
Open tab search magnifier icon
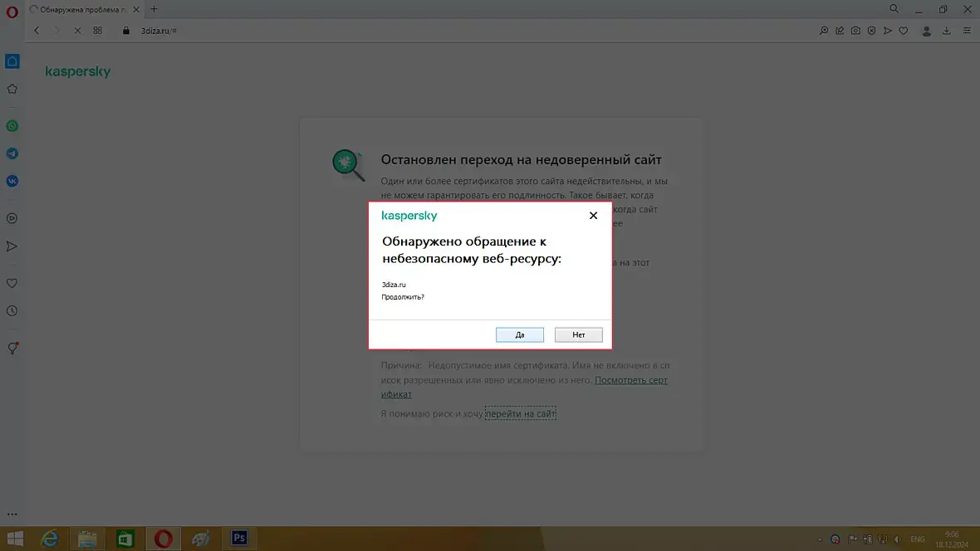(894, 9)
